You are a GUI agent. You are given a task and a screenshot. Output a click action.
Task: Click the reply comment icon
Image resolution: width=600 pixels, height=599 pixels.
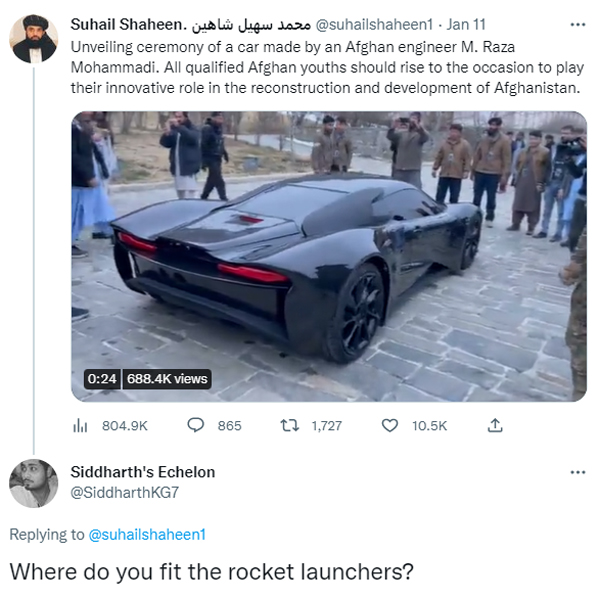(197, 425)
